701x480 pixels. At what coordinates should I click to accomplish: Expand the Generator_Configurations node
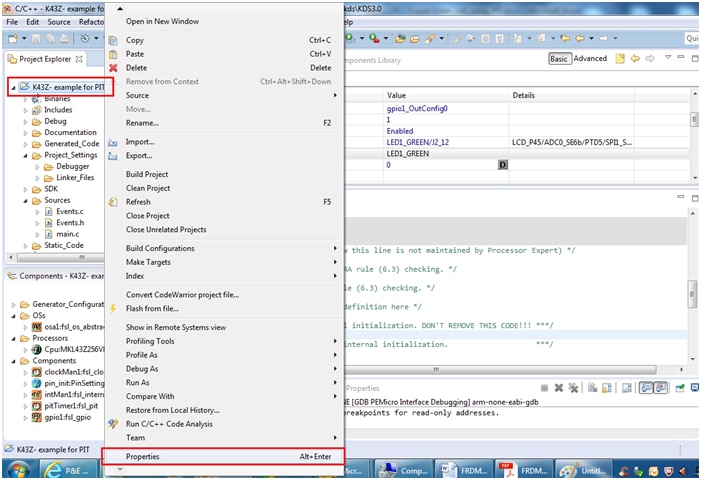[13, 304]
